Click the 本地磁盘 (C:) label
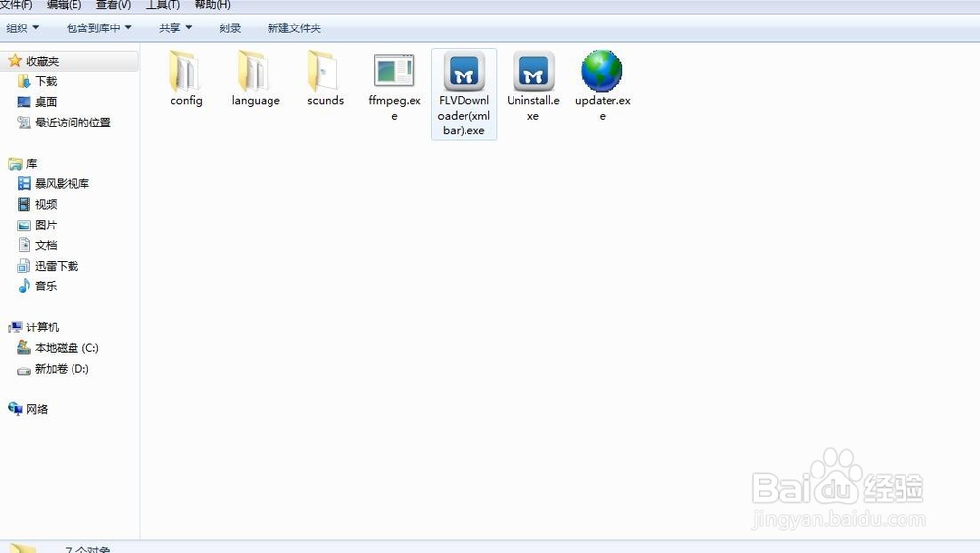The width and height of the screenshot is (980, 553). pos(67,348)
